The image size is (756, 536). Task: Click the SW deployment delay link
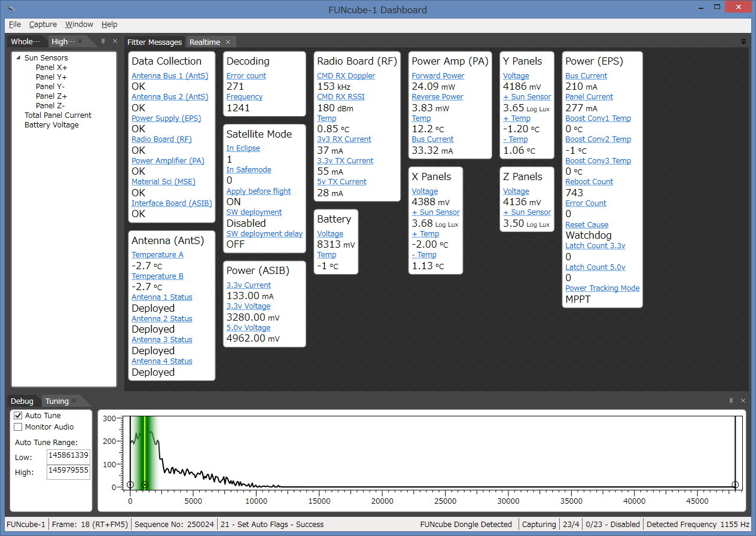click(264, 234)
